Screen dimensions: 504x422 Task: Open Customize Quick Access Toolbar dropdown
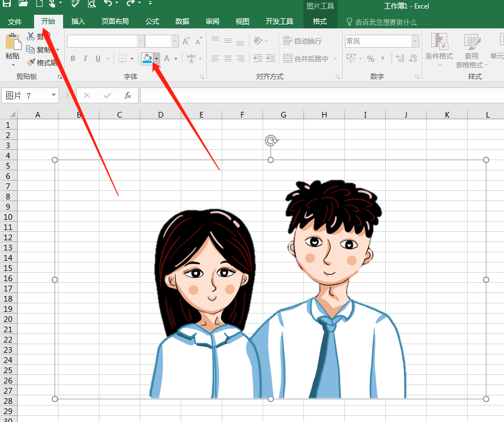[150, 3]
